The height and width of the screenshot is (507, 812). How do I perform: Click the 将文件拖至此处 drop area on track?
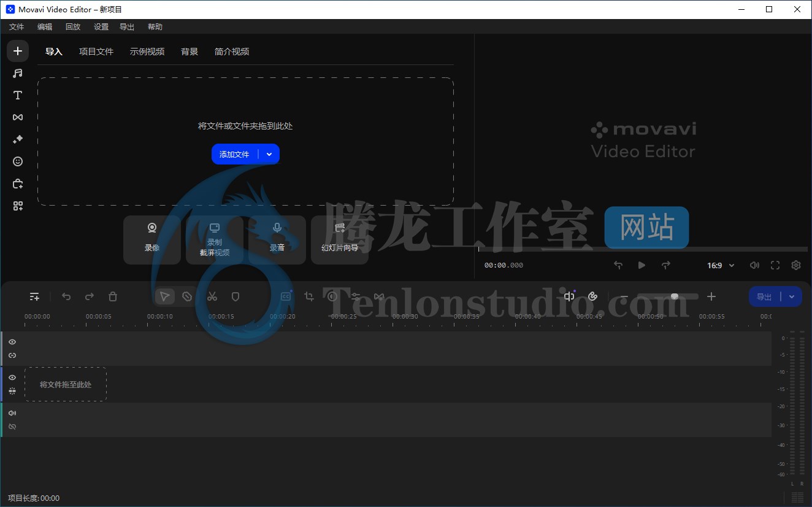tap(66, 384)
